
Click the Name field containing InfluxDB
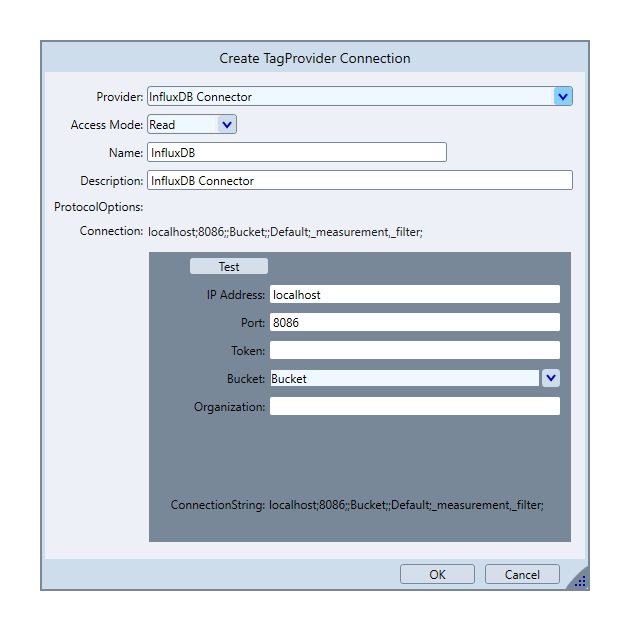point(296,153)
